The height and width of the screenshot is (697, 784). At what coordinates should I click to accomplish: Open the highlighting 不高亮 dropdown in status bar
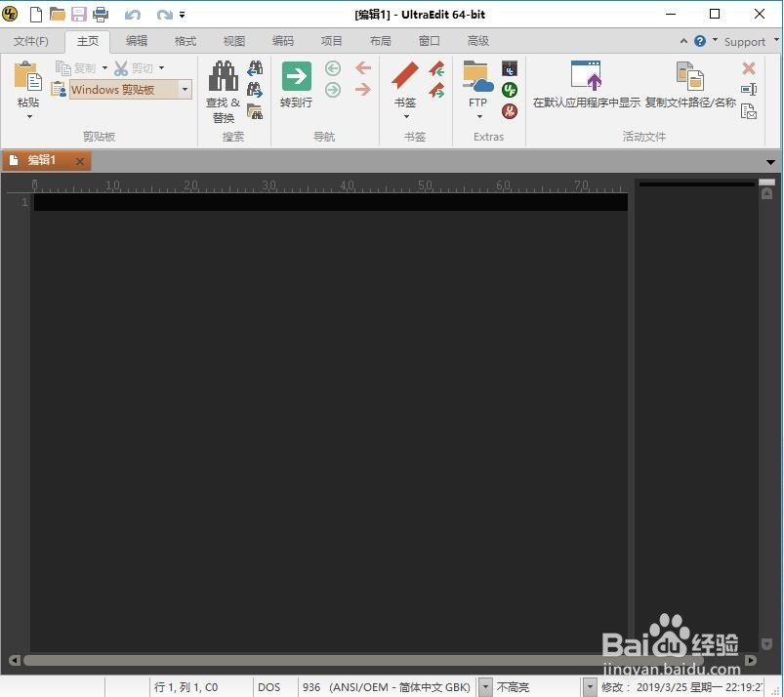coord(590,687)
